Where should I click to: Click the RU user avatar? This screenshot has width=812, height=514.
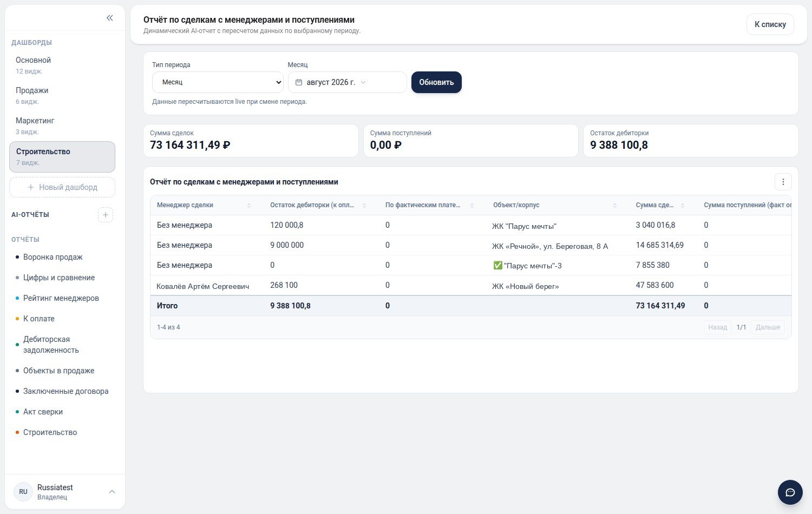pyautogui.click(x=23, y=492)
